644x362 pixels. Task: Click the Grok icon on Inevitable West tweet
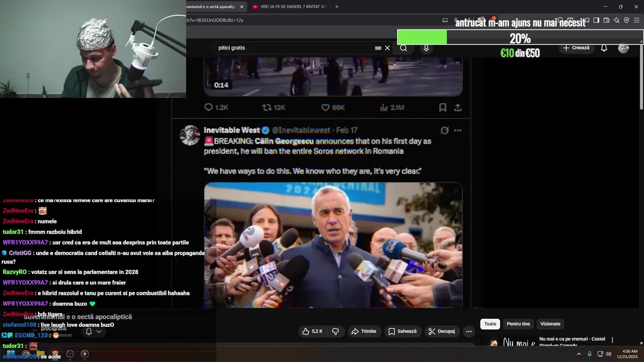coord(445,130)
